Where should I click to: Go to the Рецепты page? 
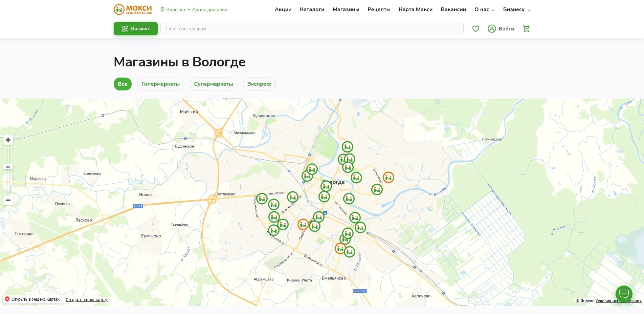[x=379, y=9]
